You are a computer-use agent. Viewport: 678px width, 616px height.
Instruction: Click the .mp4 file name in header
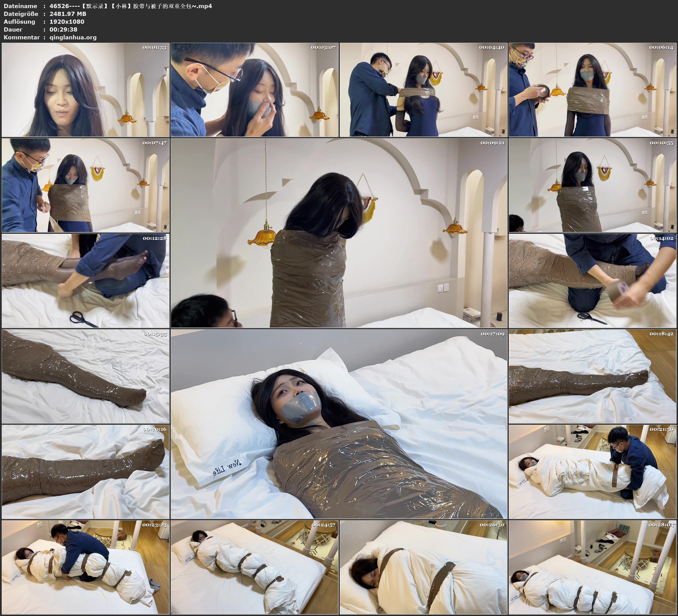pyautogui.click(x=130, y=6)
